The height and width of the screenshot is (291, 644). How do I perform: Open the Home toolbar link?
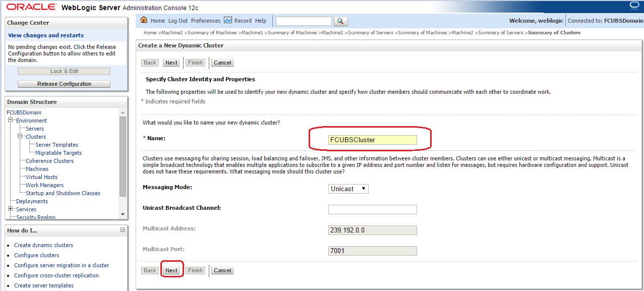pyautogui.click(x=158, y=21)
